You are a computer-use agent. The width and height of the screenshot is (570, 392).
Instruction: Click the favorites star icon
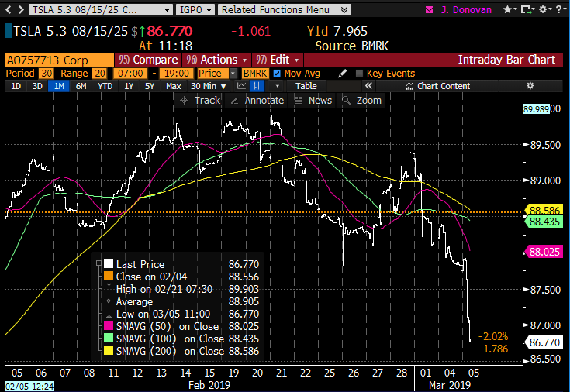click(x=507, y=9)
